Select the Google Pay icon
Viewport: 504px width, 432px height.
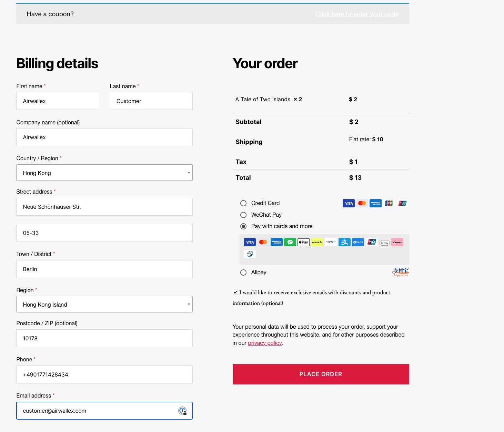coord(384,243)
